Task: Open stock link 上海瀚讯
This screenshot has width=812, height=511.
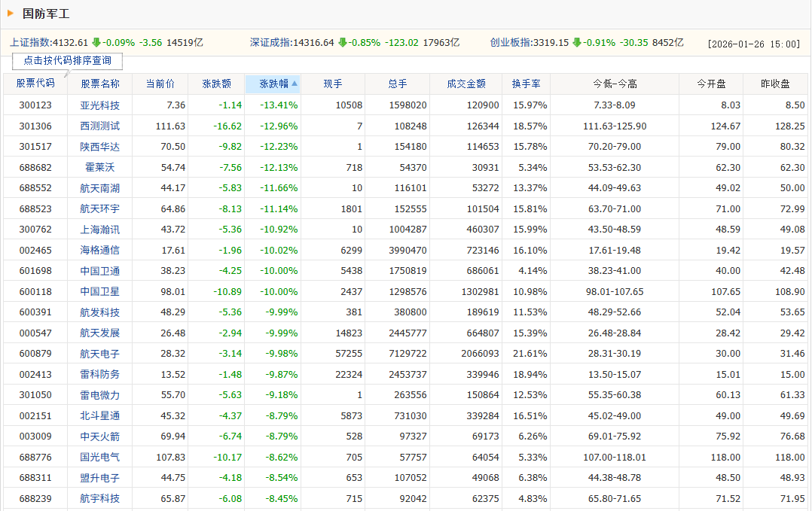Action: click(x=100, y=229)
